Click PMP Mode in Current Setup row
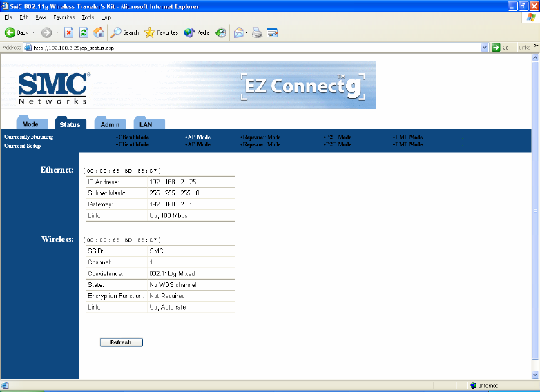 coord(407,144)
